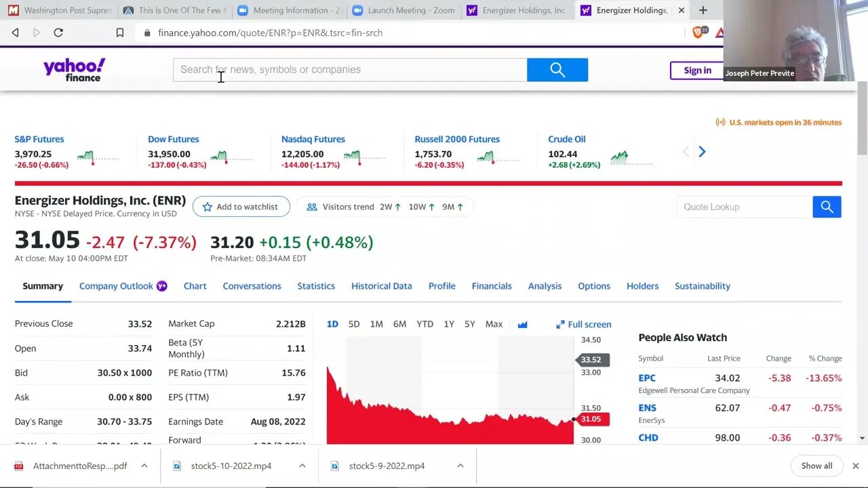Click the browser back arrow
868x488 pixels.
pyautogui.click(x=15, y=33)
